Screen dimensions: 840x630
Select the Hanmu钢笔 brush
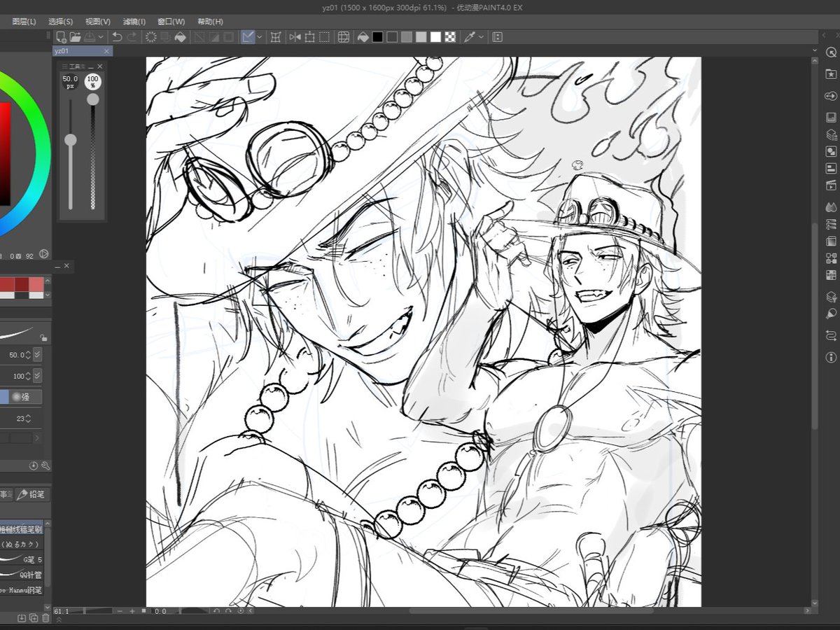coord(22,590)
